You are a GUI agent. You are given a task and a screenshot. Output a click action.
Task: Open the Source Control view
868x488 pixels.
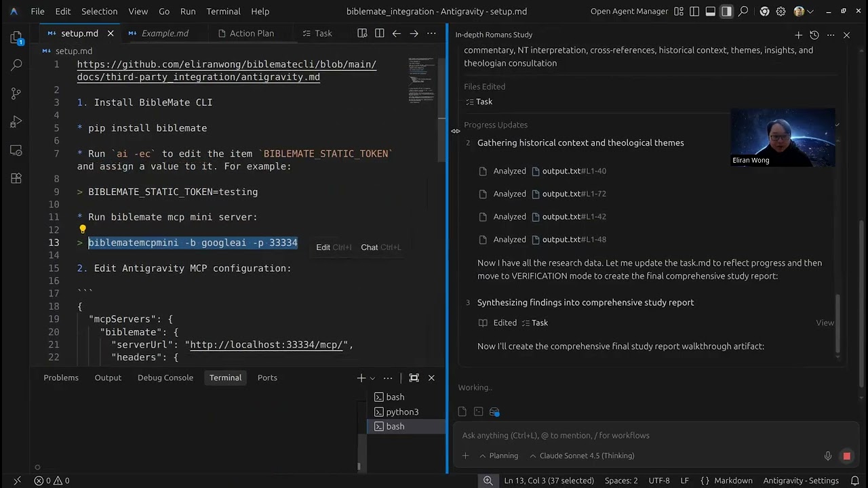point(16,94)
